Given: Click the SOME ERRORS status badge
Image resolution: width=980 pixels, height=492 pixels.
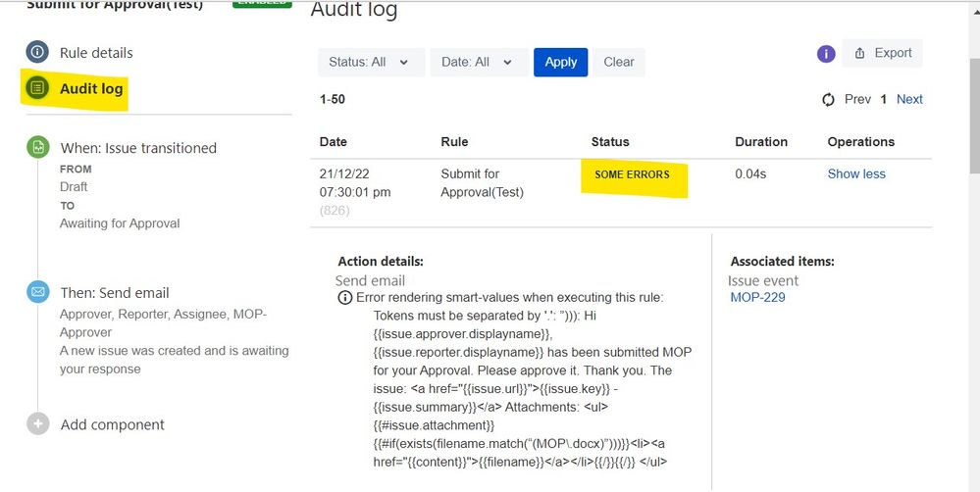Looking at the screenshot, I should coord(632,174).
